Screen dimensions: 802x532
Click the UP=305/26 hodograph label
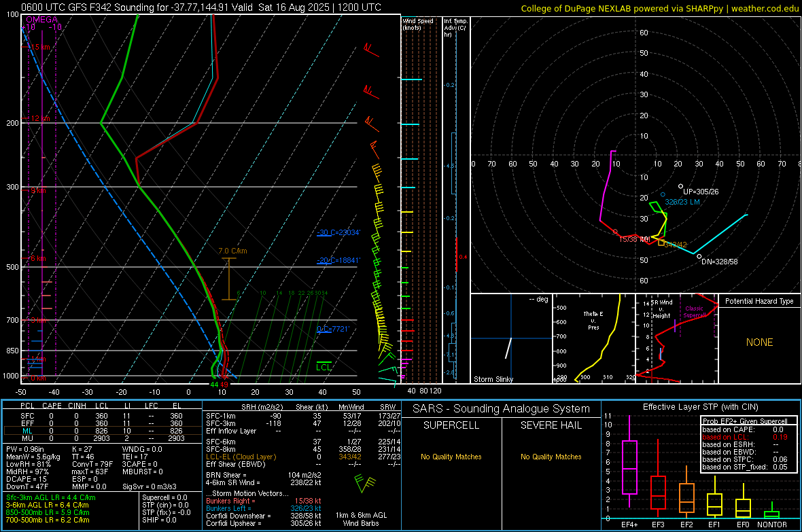701,192
